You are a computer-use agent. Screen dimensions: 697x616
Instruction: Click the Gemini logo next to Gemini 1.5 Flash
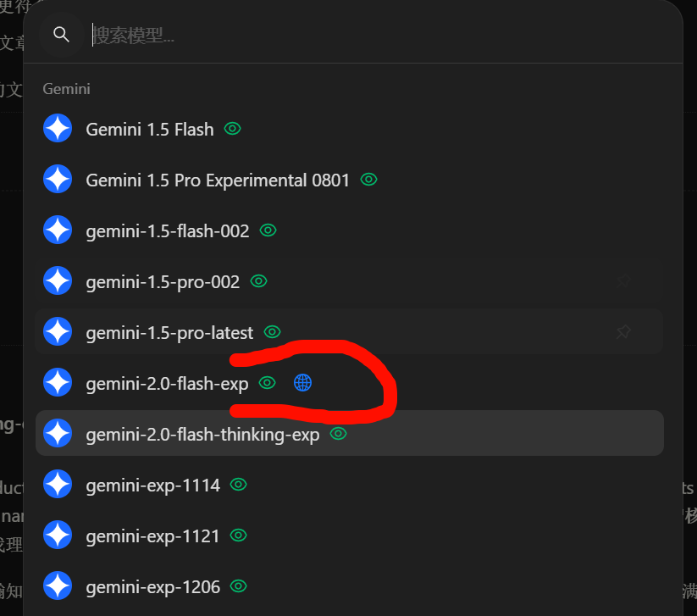tap(58, 129)
